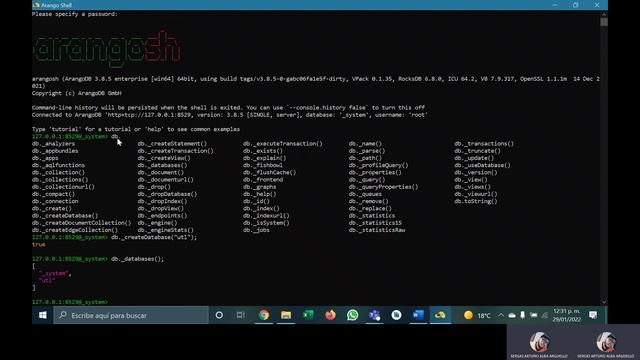Click db._isSystem() in the list
This screenshot has width=640, height=360.
point(266,223)
